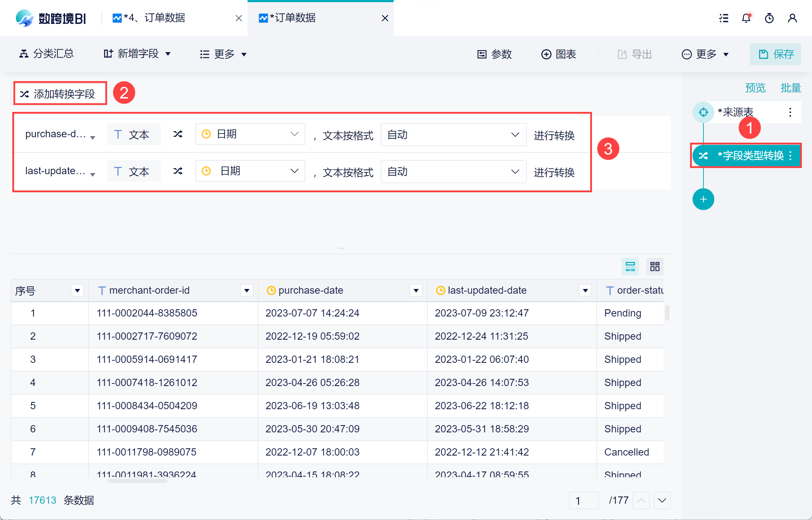The width and height of the screenshot is (812, 520).
Task: Click the 预览 preview link
Action: [x=755, y=88]
